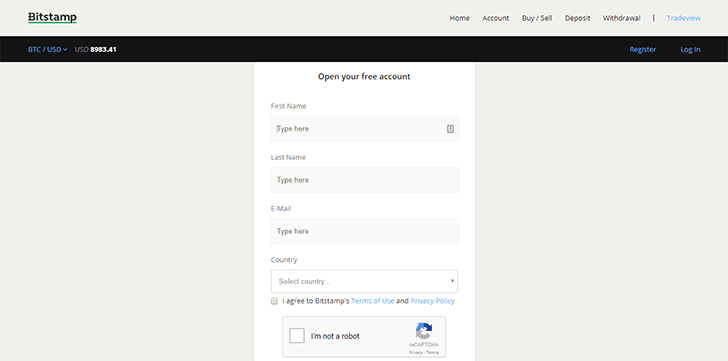Open the Buy / Sell page
This screenshot has height=361, width=728.
tap(537, 18)
